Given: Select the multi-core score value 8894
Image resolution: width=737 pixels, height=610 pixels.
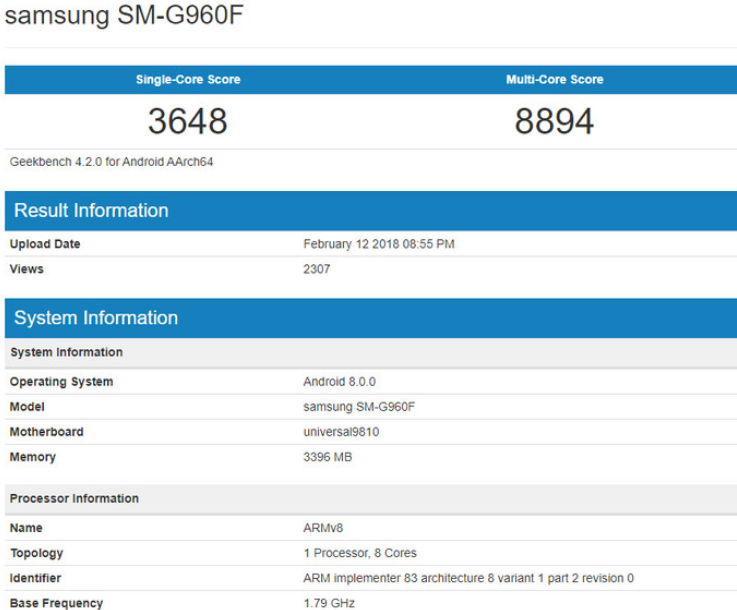Looking at the screenshot, I should [554, 122].
